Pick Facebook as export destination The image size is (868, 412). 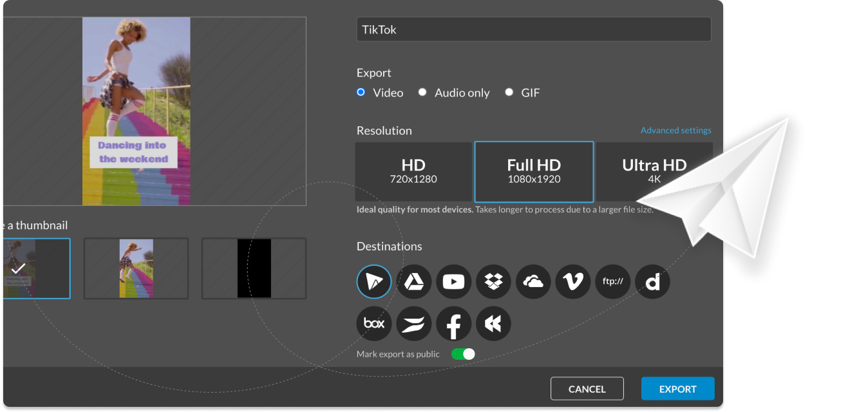pos(453,323)
